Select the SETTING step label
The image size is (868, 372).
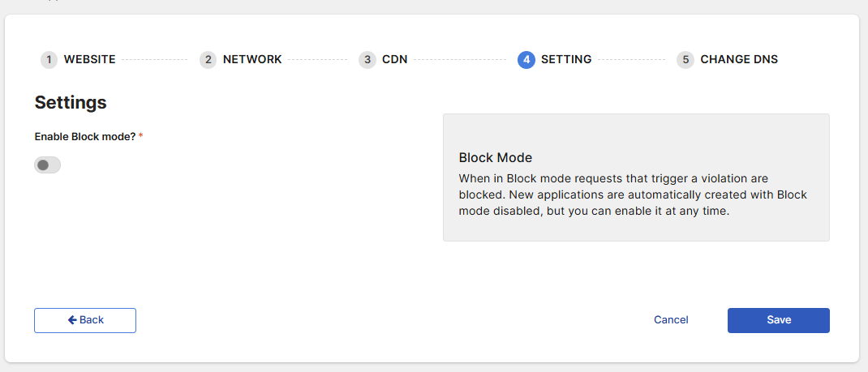[x=565, y=59]
